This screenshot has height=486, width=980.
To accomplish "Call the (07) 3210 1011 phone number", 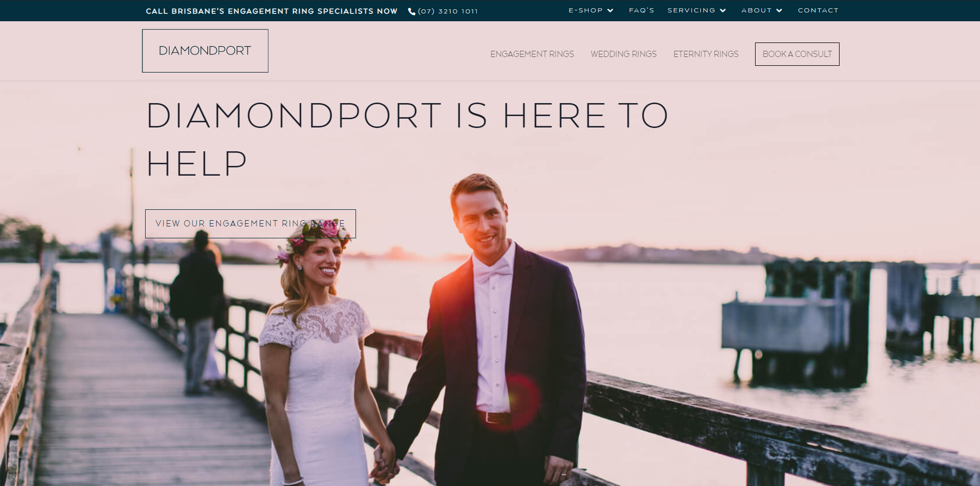I will (448, 11).
